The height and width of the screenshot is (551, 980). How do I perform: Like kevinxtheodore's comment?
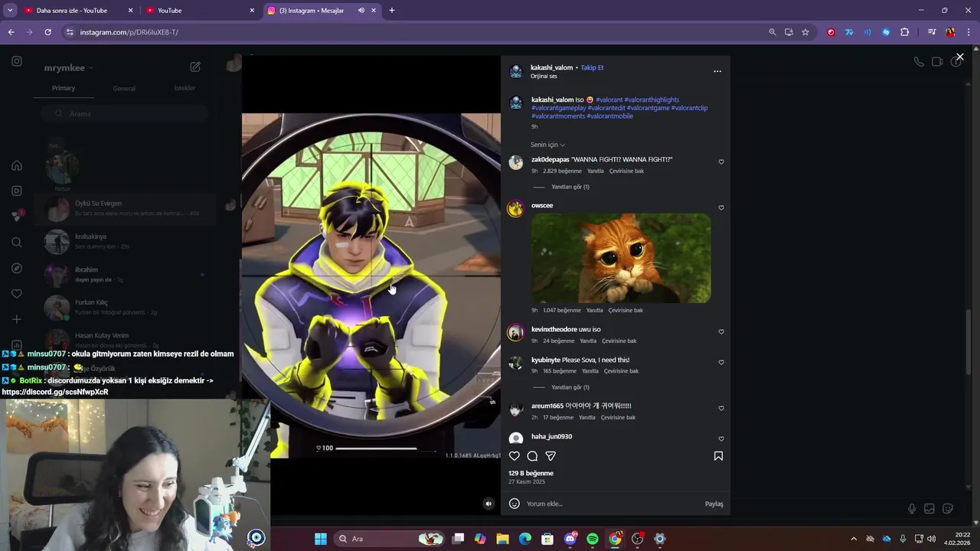[721, 332]
